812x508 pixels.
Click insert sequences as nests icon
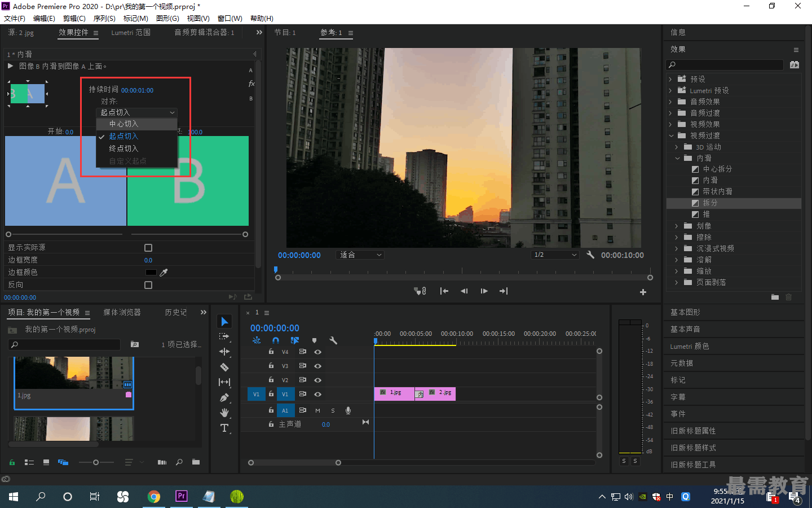pyautogui.click(x=257, y=340)
